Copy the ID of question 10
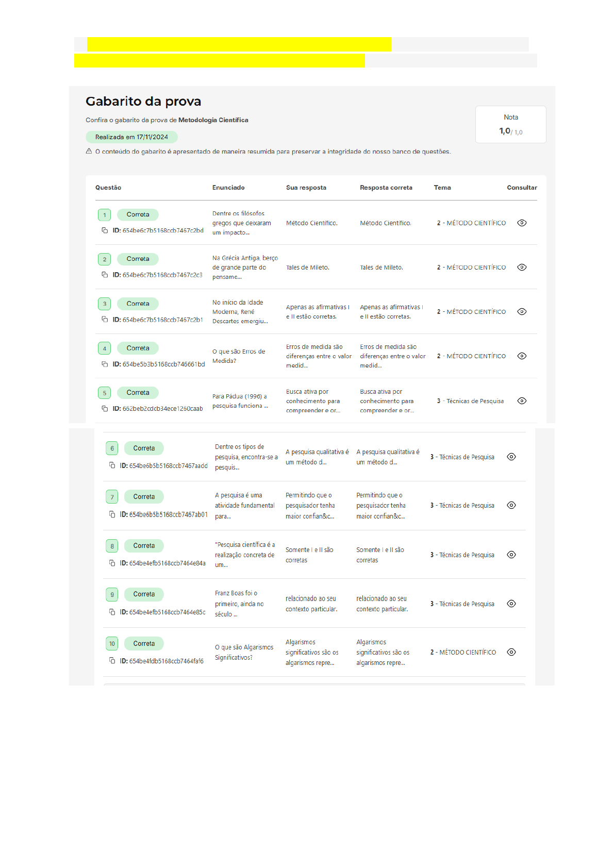The width and height of the screenshot is (614, 868). point(112,661)
